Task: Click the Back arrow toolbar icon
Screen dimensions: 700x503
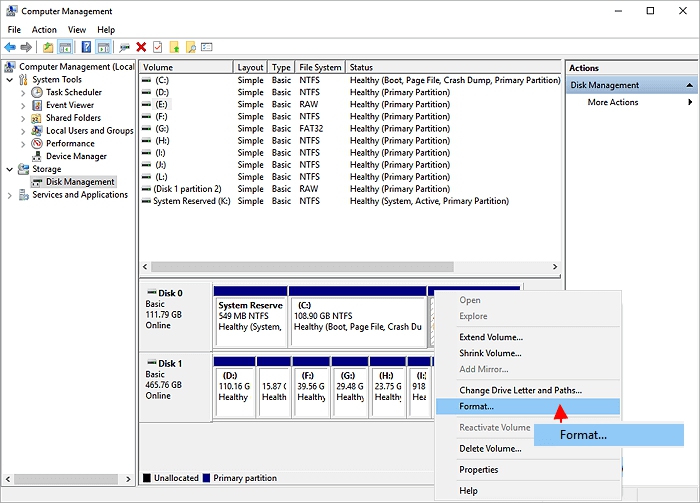Action: [x=11, y=47]
